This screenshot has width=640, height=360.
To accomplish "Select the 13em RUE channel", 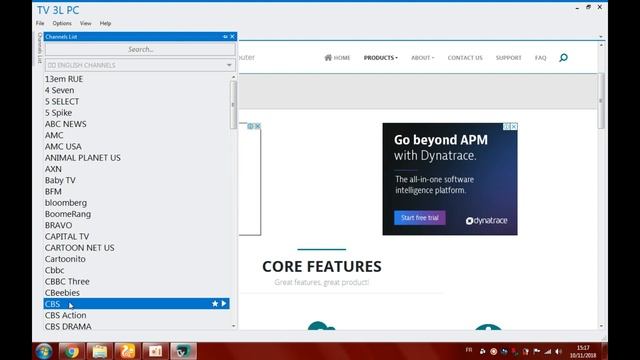I will point(136,79).
